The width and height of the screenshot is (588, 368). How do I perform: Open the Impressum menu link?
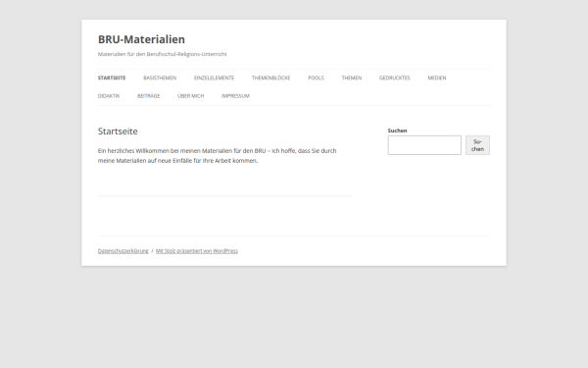coord(235,96)
